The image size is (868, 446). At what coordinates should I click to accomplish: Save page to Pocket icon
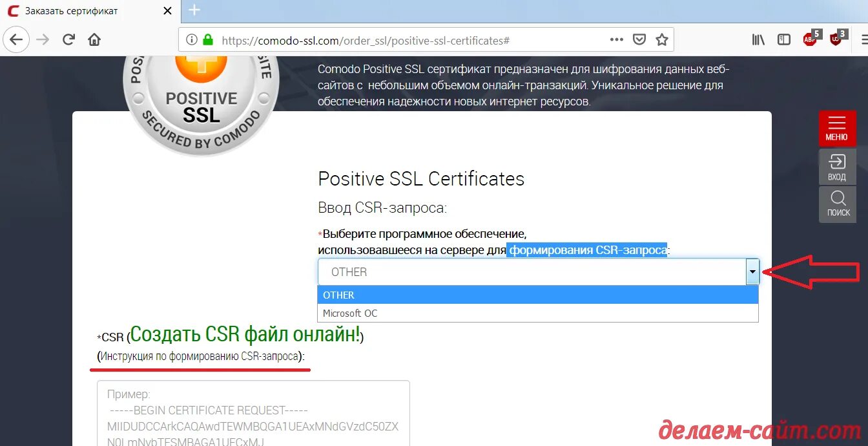click(639, 40)
